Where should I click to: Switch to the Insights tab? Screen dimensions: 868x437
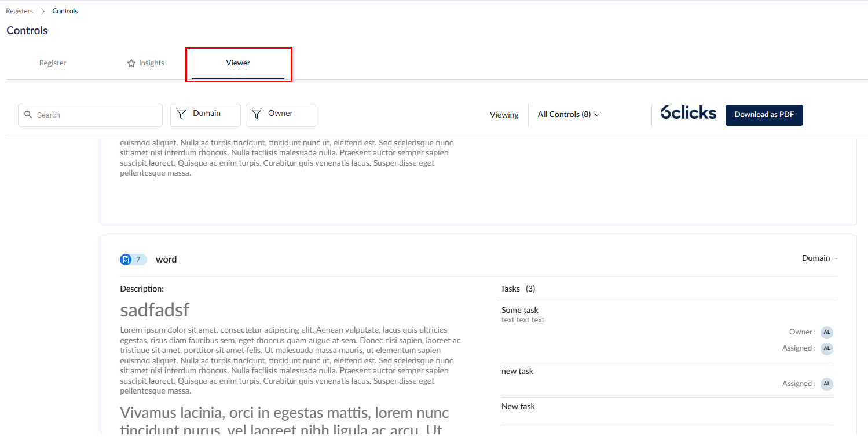pos(145,63)
